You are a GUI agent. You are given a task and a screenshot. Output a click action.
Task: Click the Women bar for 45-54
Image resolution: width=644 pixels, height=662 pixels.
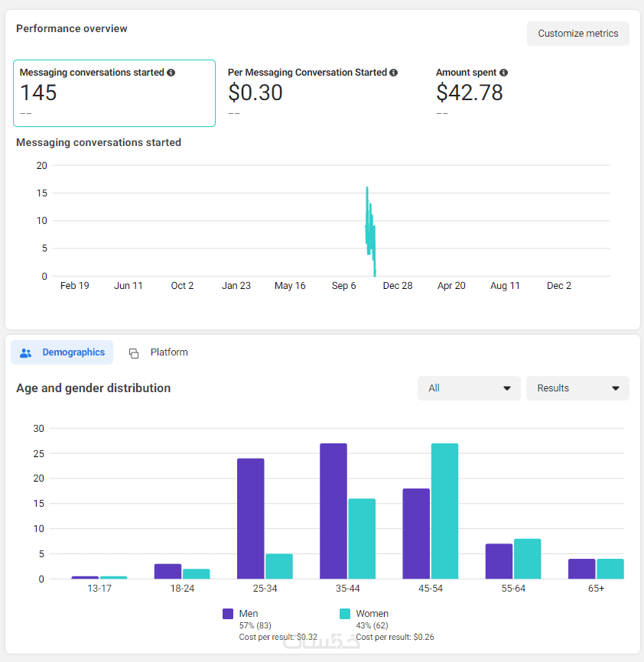(x=444, y=511)
